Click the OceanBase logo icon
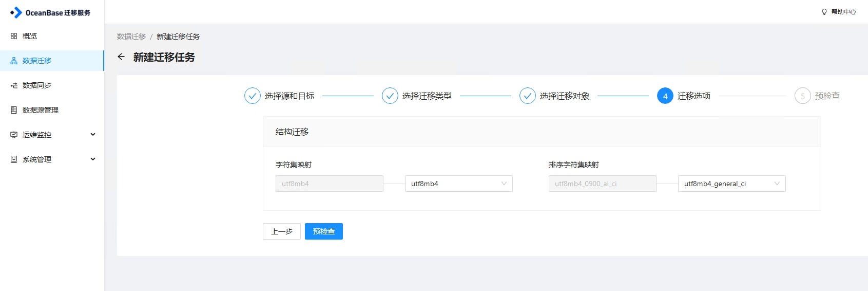Viewport: 868px width, 291px height. coord(16,12)
